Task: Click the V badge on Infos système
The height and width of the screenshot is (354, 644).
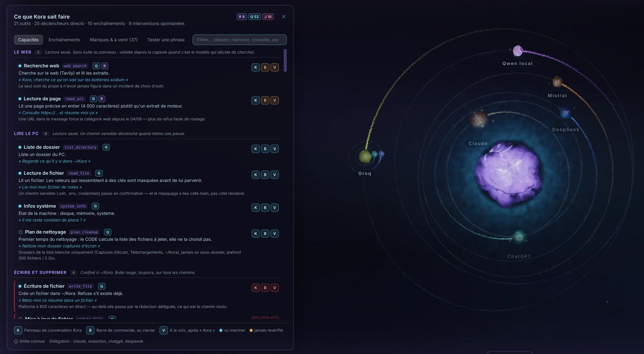Action: pyautogui.click(x=275, y=208)
